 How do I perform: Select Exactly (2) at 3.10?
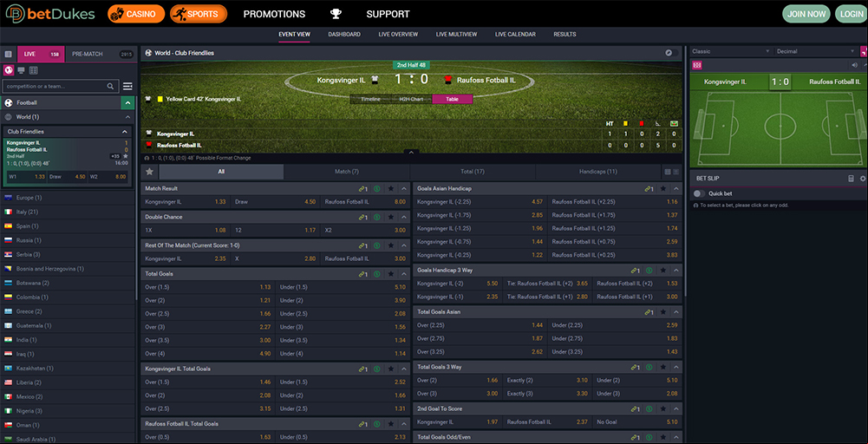pyautogui.click(x=547, y=381)
